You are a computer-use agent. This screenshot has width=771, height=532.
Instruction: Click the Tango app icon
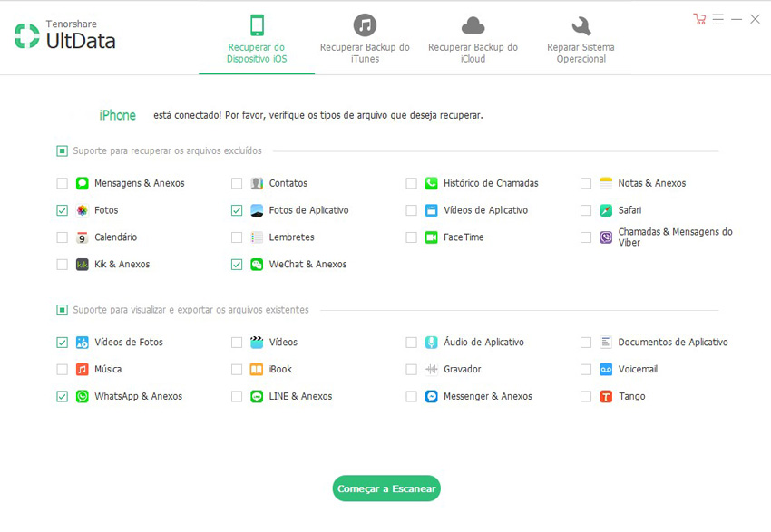[606, 397]
